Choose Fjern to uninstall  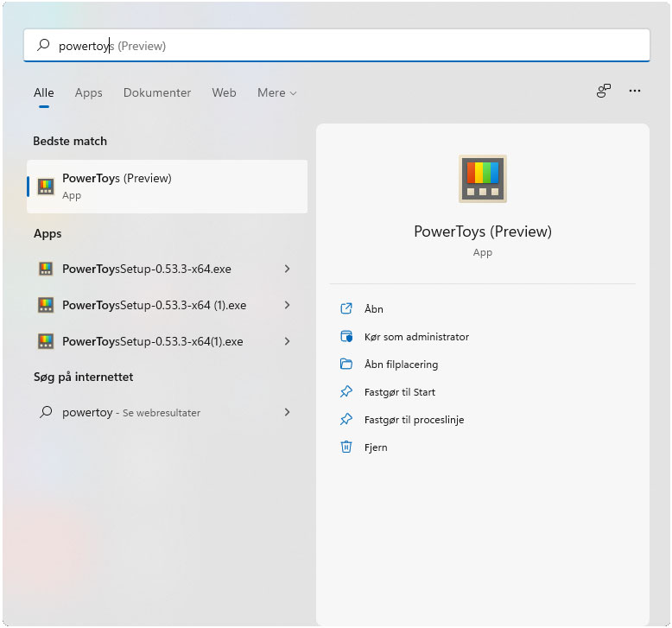376,447
